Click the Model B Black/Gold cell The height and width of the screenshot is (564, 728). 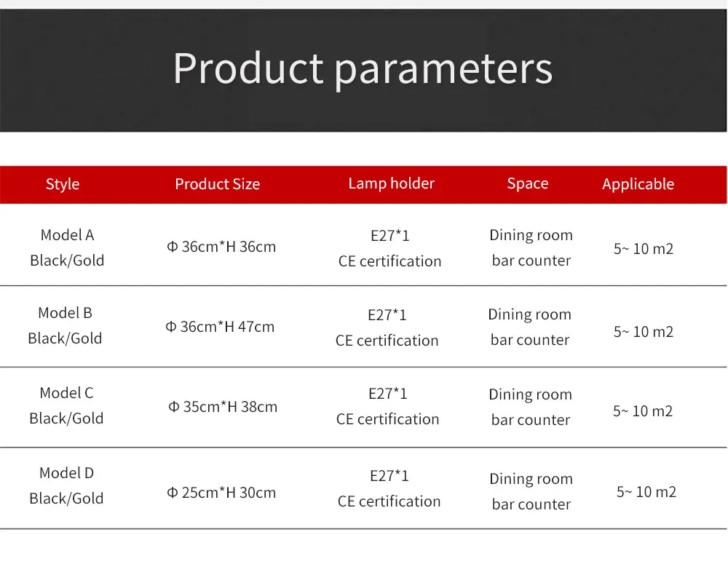pos(65,325)
